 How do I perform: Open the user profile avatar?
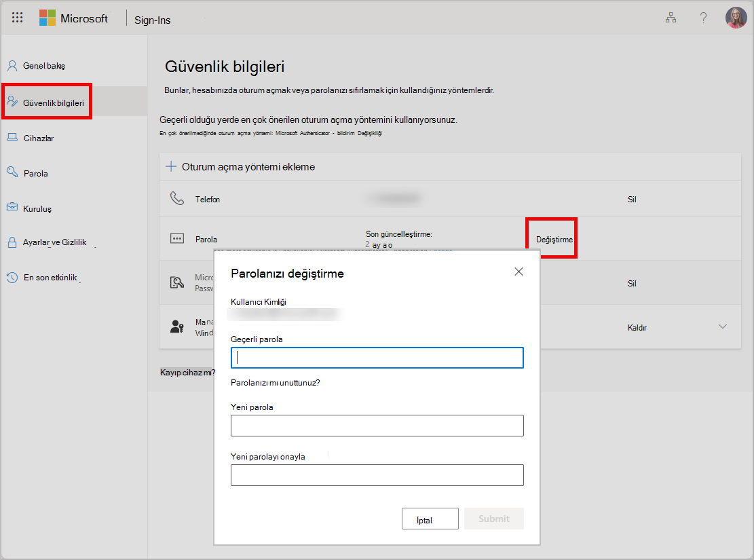(736, 18)
